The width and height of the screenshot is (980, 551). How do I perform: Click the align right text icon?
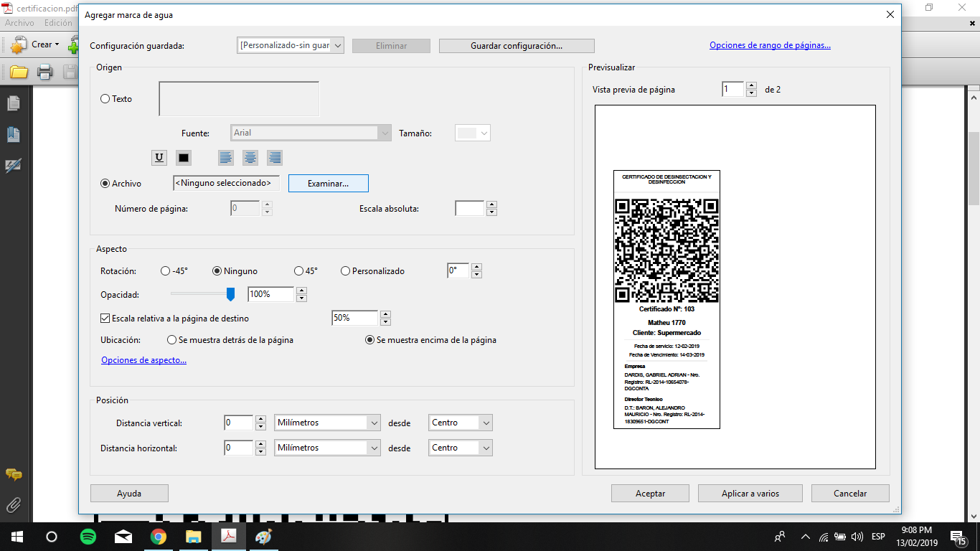pyautogui.click(x=275, y=157)
